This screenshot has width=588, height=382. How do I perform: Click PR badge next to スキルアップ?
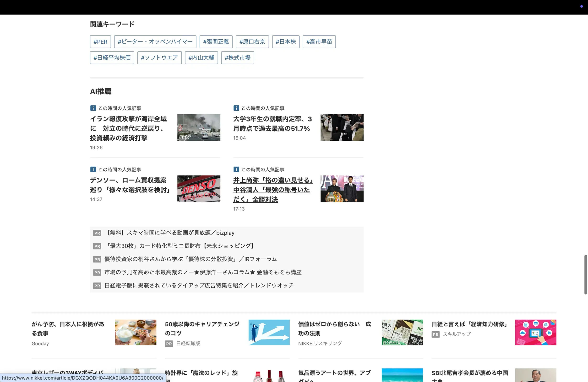pyautogui.click(x=436, y=335)
